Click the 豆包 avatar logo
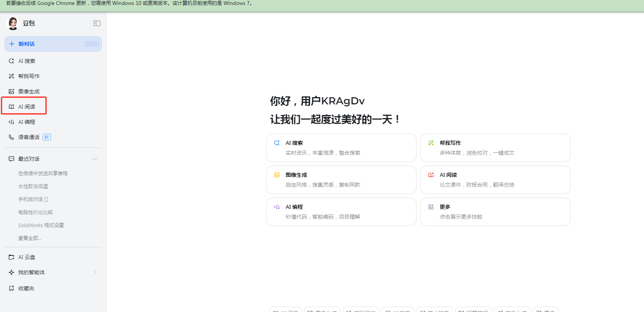This screenshot has height=312, width=644. (13, 23)
